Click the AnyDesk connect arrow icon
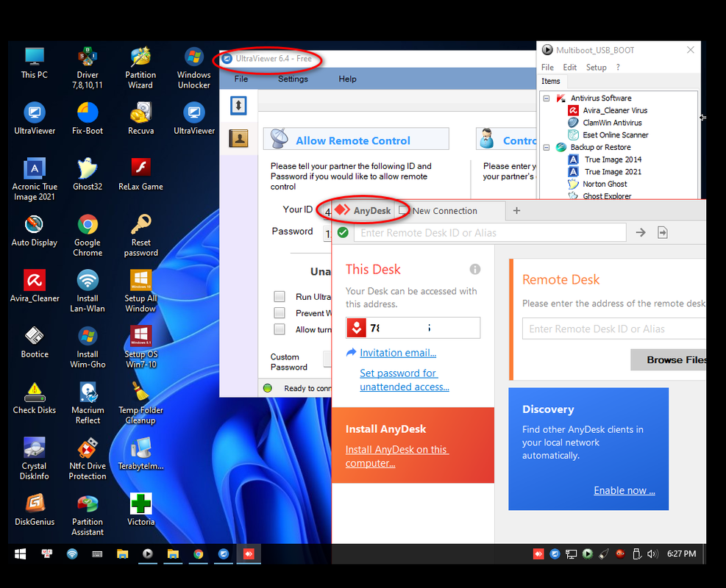Viewport: 726px width, 588px height. 641,232
